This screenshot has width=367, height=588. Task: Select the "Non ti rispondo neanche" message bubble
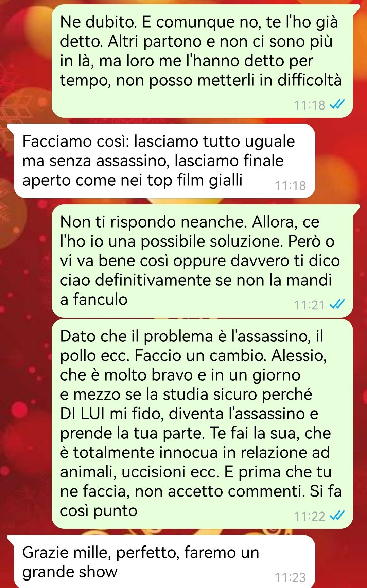coord(202,261)
